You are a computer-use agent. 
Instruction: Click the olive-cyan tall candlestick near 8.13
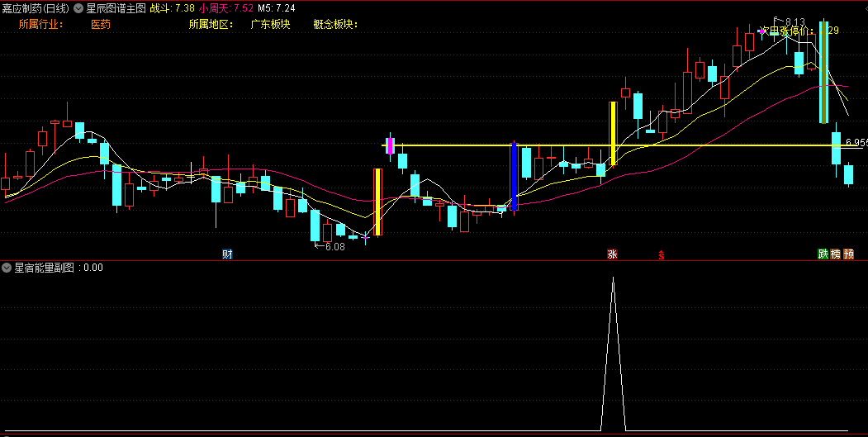coord(823,72)
